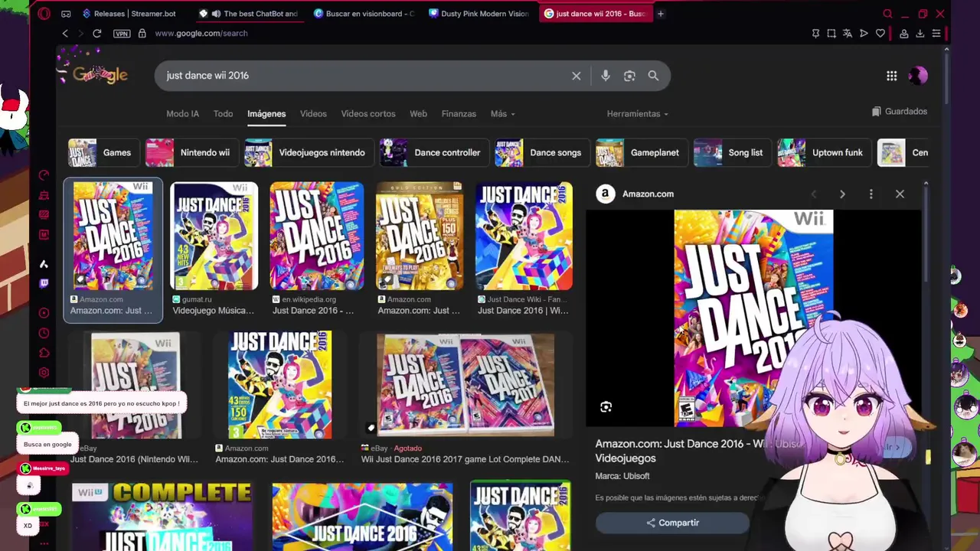Image resolution: width=980 pixels, height=551 pixels.
Task: Filter by the Games chip
Action: pyautogui.click(x=104, y=152)
